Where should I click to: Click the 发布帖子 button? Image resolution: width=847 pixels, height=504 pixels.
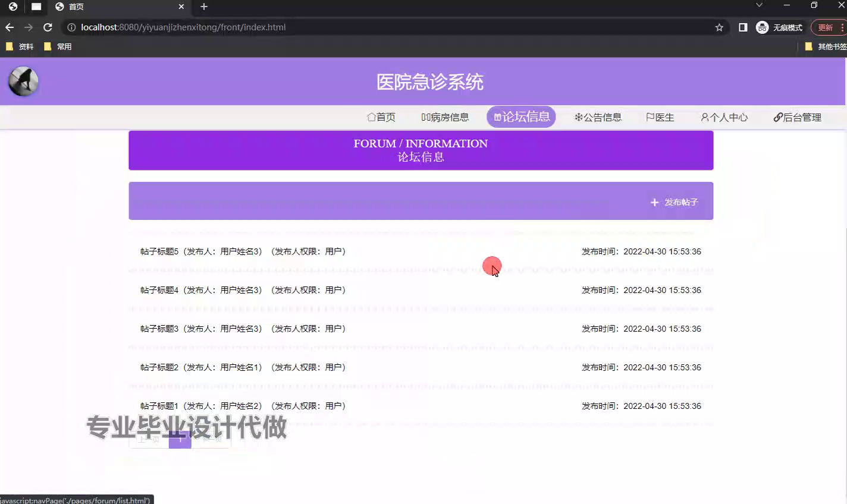(674, 202)
